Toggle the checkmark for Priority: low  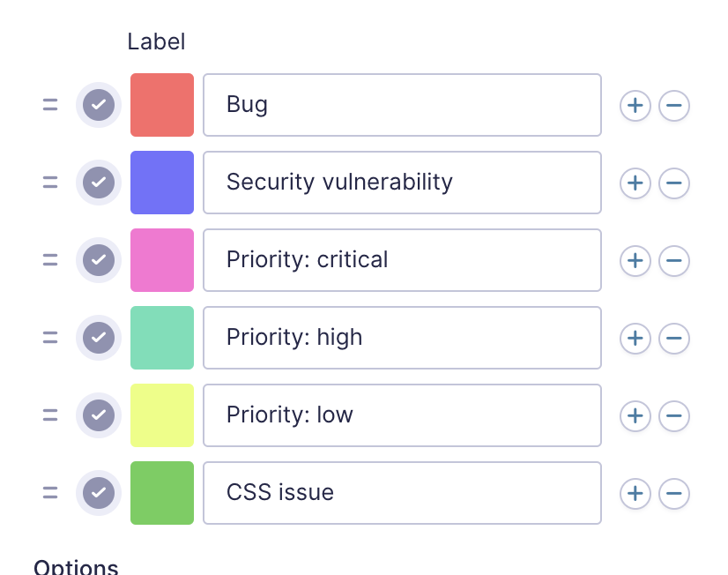(99, 415)
